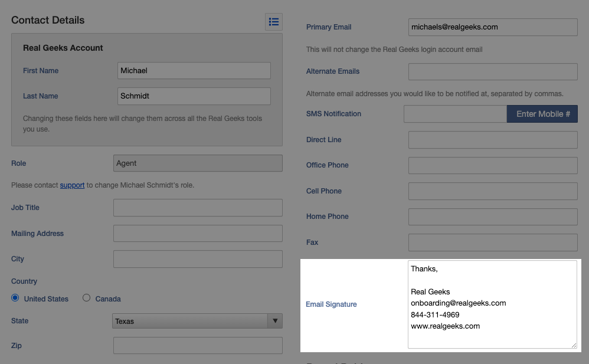
Task: Click into the Zip field
Action: (198, 346)
